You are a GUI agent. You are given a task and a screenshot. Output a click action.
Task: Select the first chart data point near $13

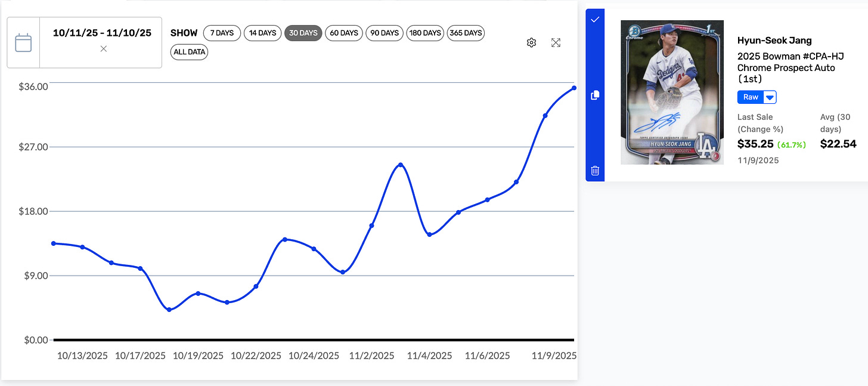point(54,243)
